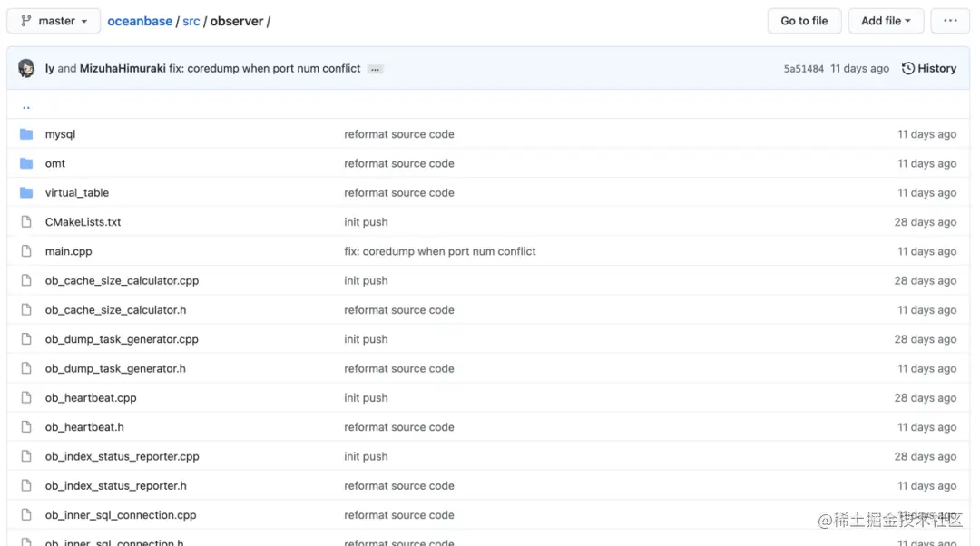Navigate to src breadcrumb link
This screenshot has width=980, height=546.
[x=191, y=21]
